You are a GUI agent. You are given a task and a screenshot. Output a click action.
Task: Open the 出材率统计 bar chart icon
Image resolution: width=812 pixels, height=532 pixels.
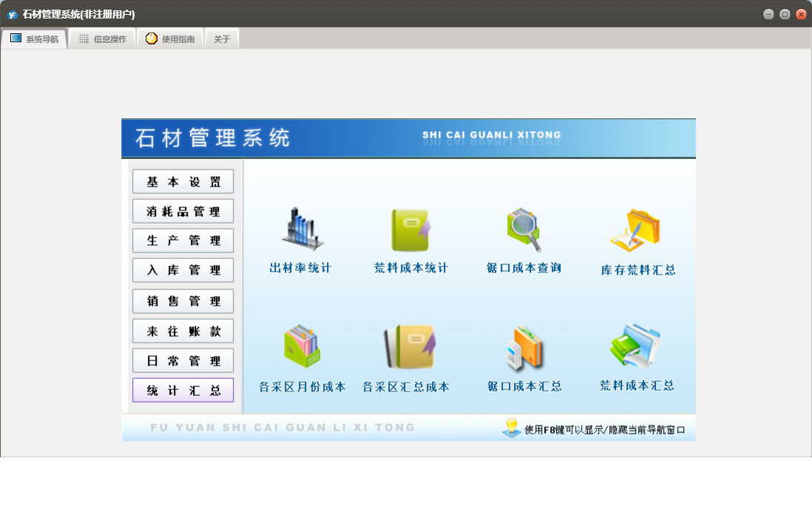point(302,229)
